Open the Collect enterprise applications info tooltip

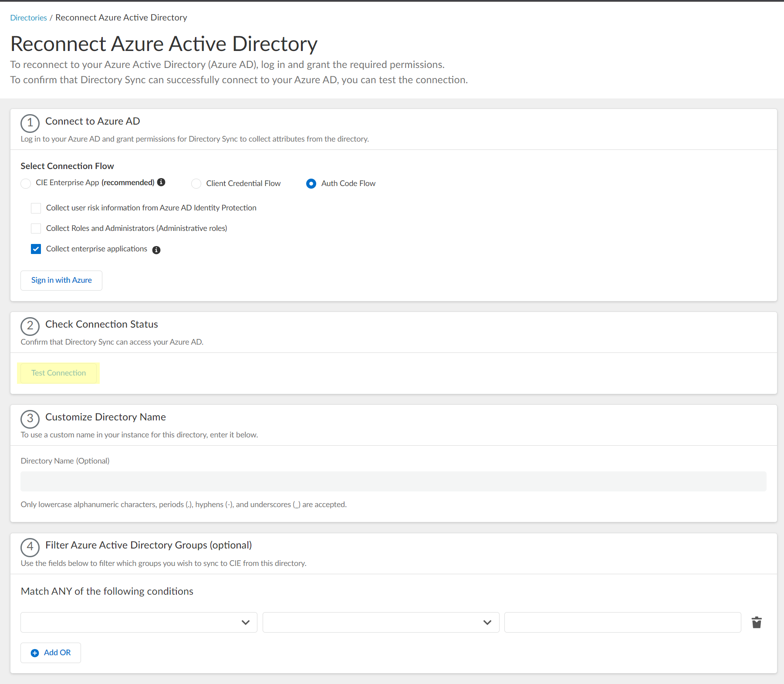(156, 250)
